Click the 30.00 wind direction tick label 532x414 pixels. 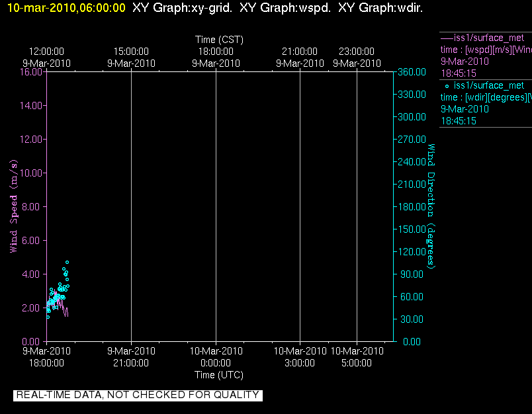412,319
